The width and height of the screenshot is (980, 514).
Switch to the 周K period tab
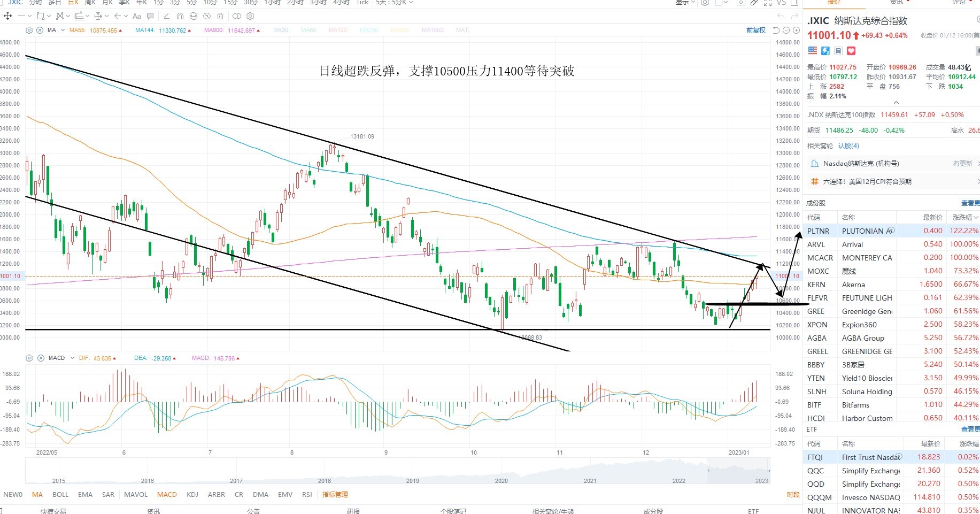click(90, 3)
